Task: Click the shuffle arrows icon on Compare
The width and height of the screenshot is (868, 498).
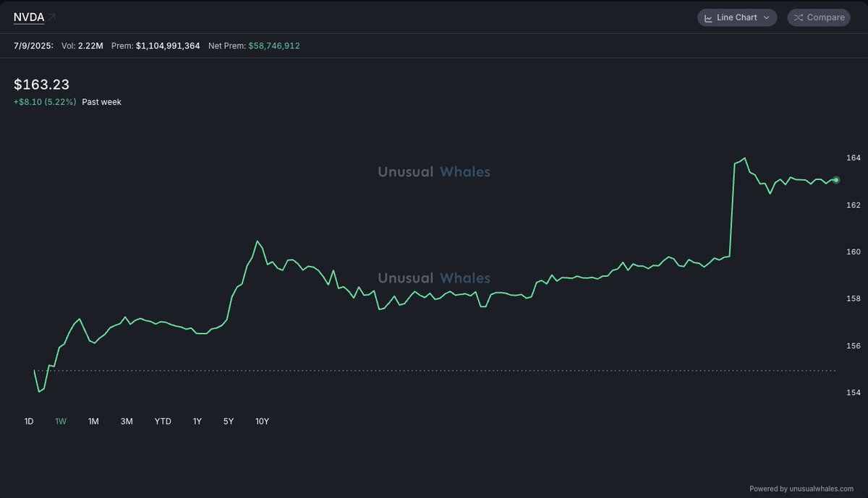Action: click(798, 17)
